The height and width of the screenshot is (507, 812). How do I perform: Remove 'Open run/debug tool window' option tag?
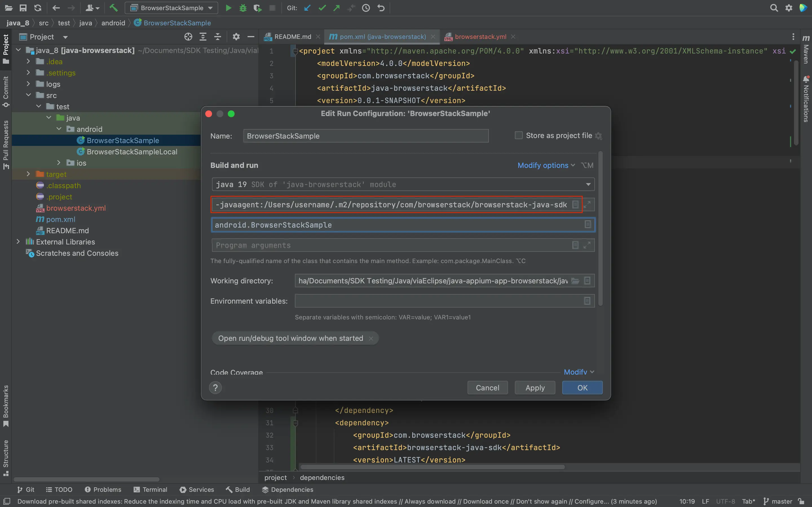coord(371,338)
